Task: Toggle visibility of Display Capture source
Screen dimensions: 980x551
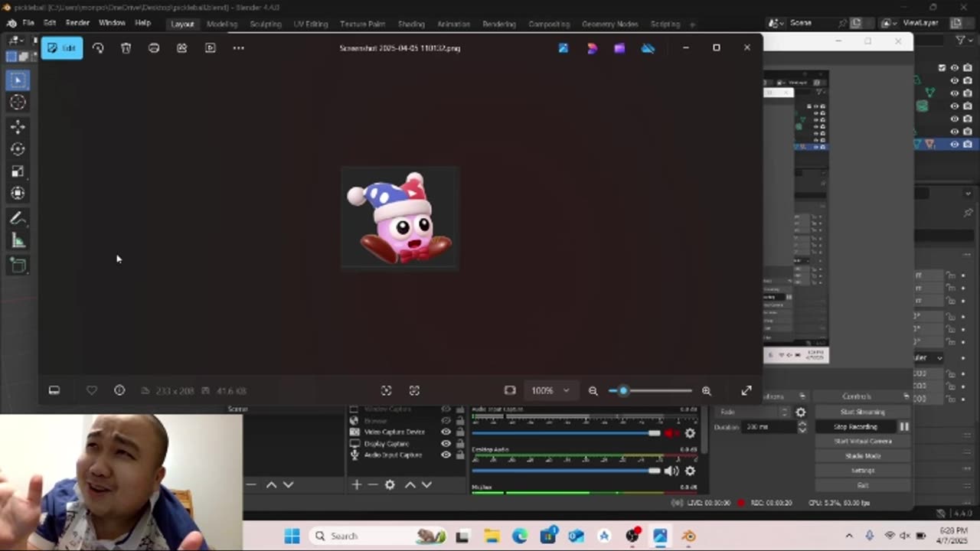Action: coord(446,443)
